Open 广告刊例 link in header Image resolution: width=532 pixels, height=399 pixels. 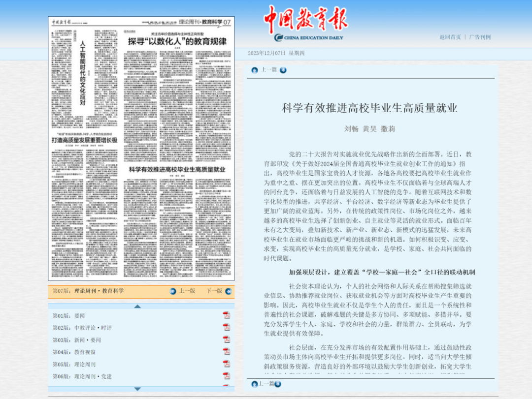click(479, 37)
